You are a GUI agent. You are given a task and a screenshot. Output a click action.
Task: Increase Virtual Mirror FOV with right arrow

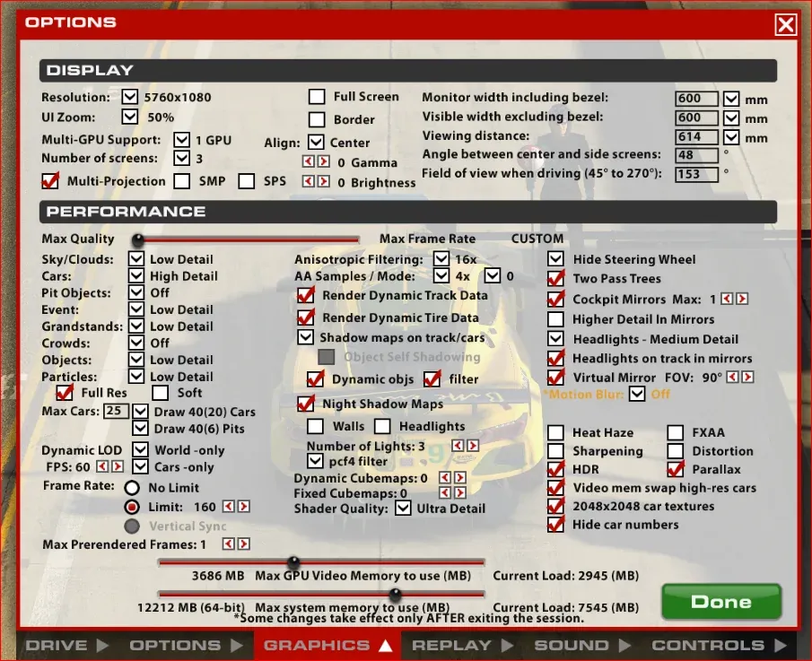coord(747,377)
